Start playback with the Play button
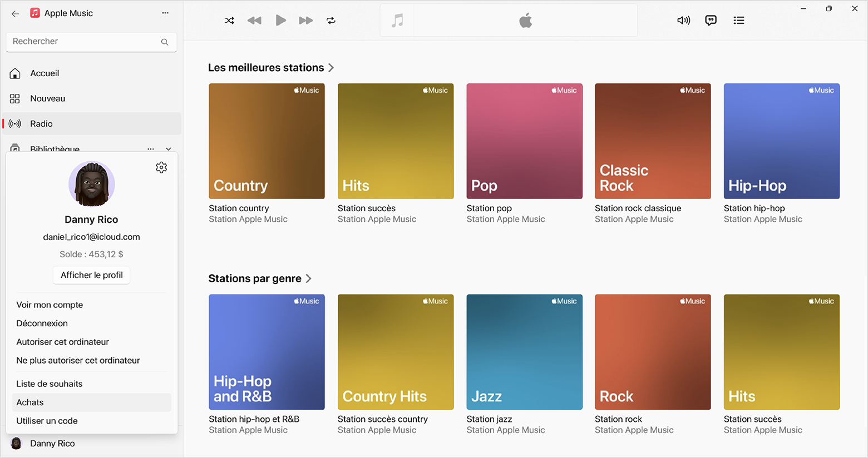The width and height of the screenshot is (868, 458). (280, 21)
